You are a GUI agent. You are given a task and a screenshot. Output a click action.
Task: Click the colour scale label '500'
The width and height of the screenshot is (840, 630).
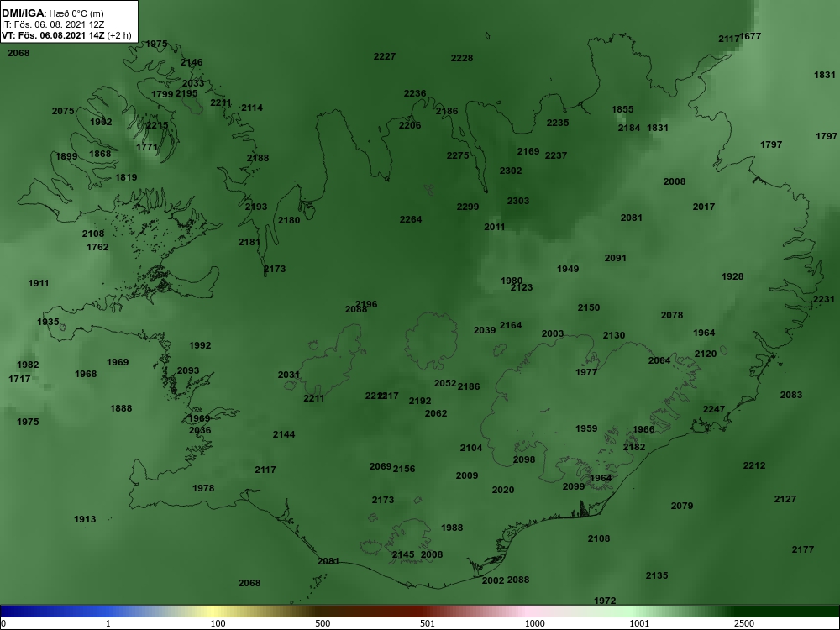point(323,623)
